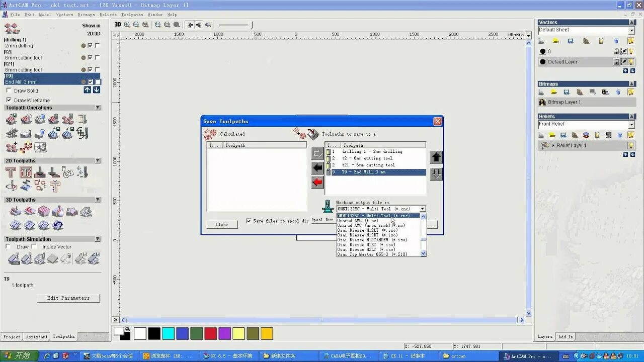This screenshot has height=362, width=644.
Task: Toggle 3D visibility for 2mm drilling toolpath
Action: 98,46
